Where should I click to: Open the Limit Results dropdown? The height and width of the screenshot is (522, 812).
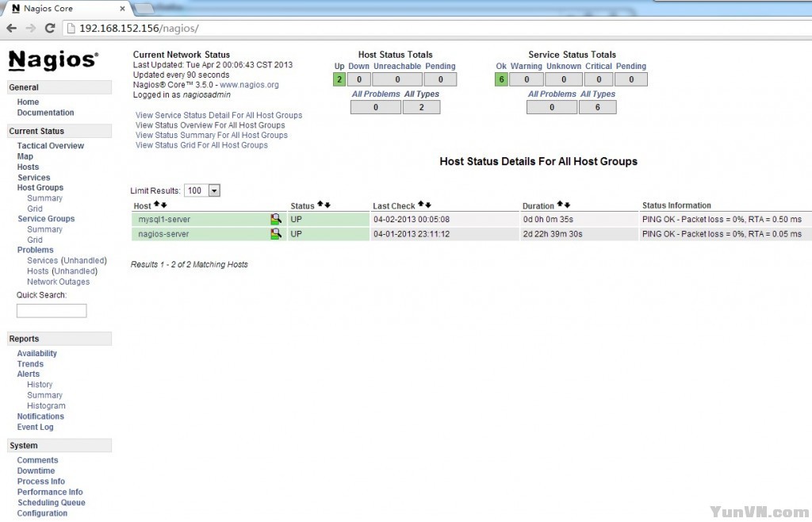(x=202, y=190)
